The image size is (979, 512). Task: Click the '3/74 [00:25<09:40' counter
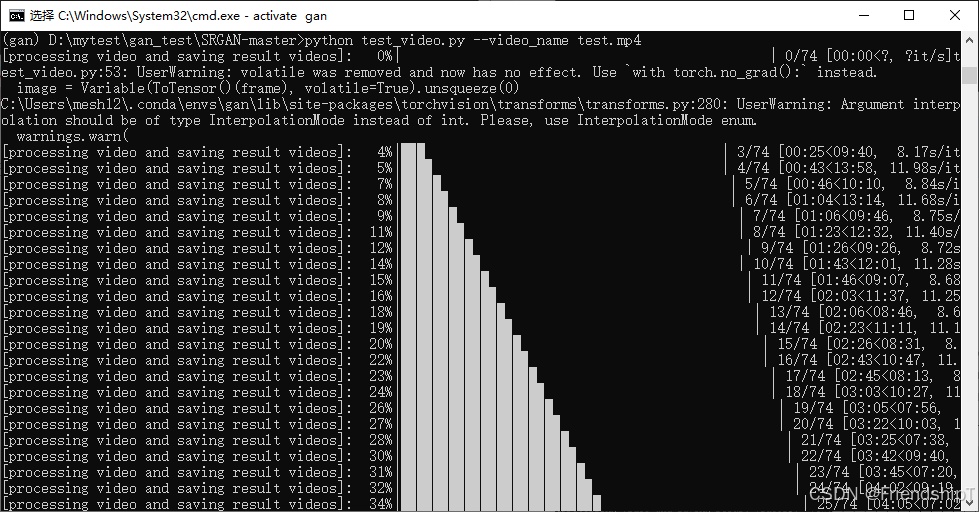click(x=807, y=152)
